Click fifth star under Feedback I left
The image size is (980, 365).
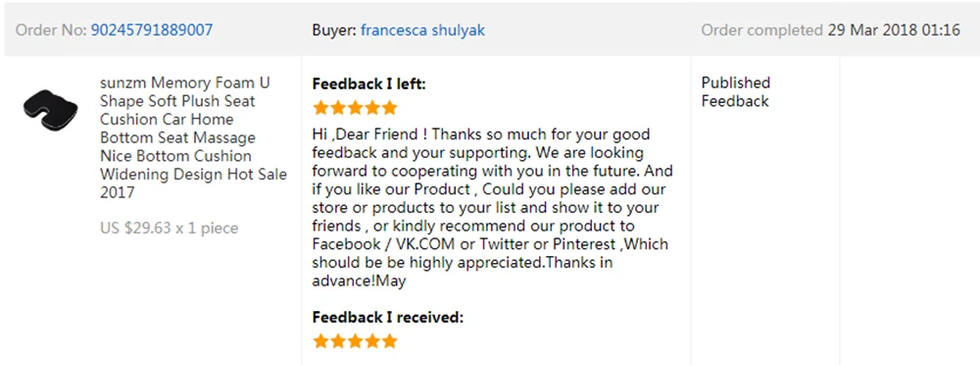coord(389,108)
